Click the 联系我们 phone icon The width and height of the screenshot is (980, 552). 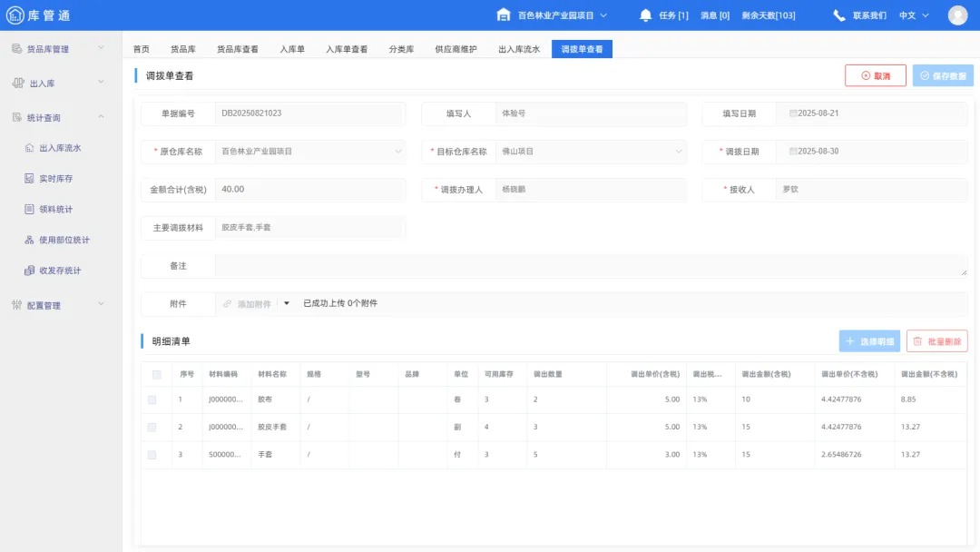click(839, 15)
